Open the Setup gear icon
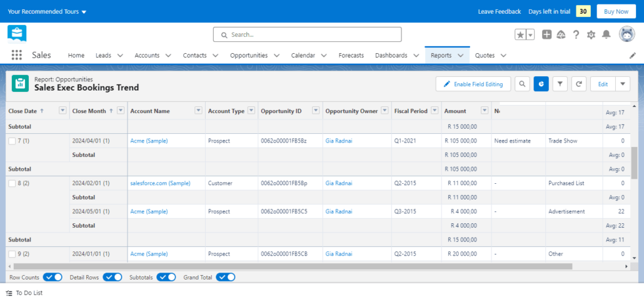The image size is (644, 302). (591, 35)
